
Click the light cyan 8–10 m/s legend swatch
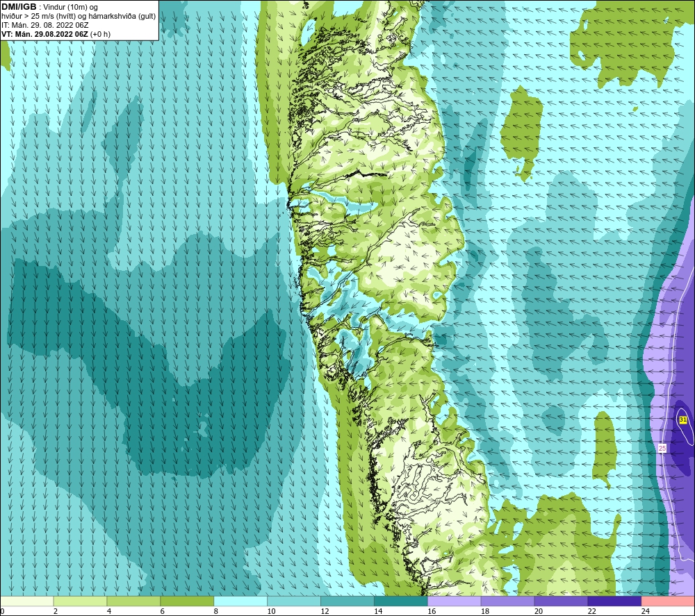point(240,601)
